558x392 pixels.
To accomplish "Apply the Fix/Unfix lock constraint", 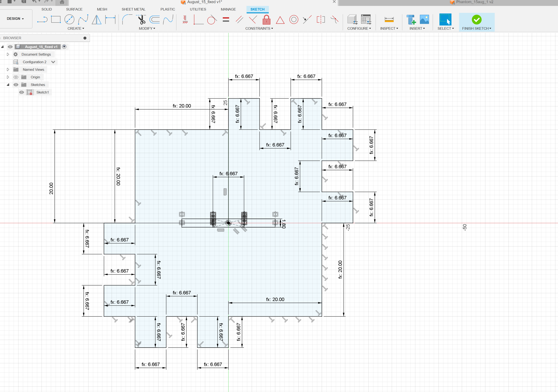I will [266, 19].
